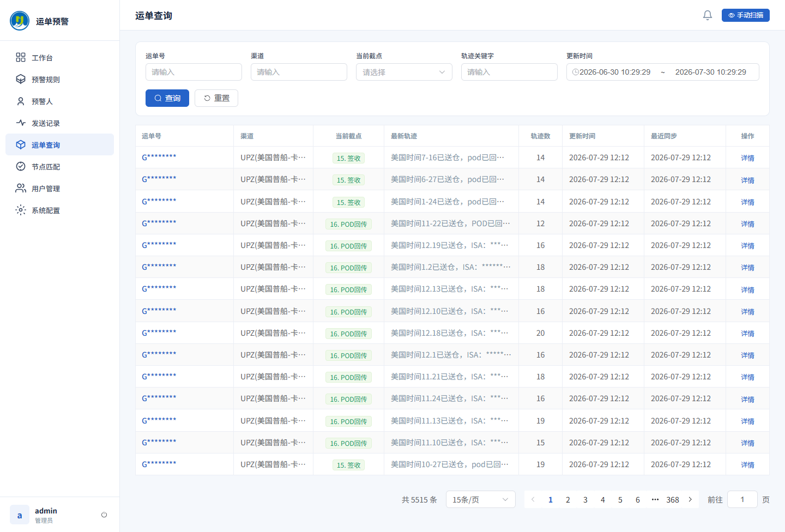Click the 轨迹数 column header
The image size is (785, 532).
(540, 136)
